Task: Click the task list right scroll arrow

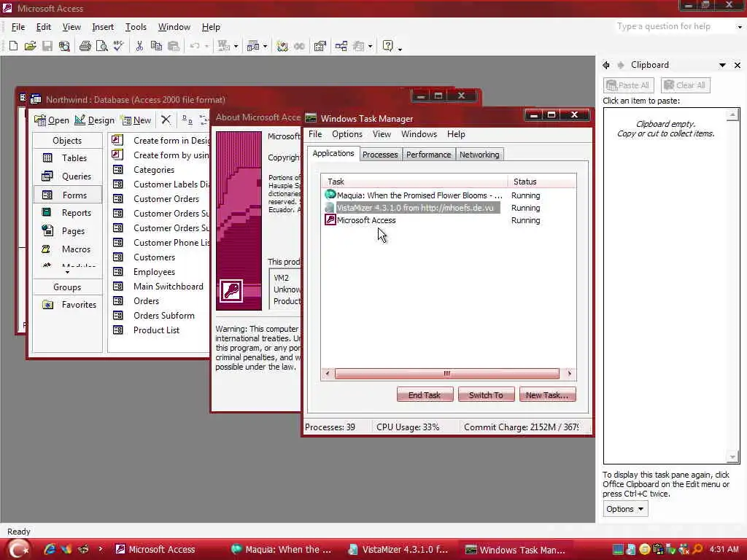Action: (x=569, y=374)
